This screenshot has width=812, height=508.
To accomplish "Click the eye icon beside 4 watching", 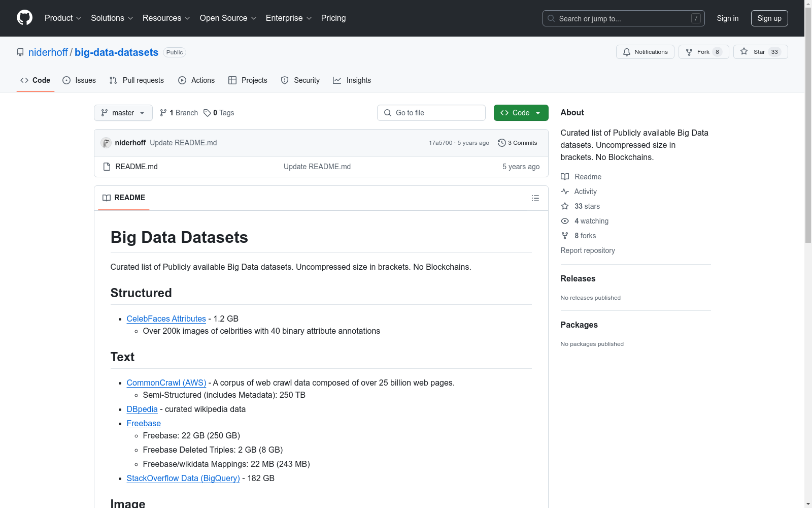I will 565,221.
